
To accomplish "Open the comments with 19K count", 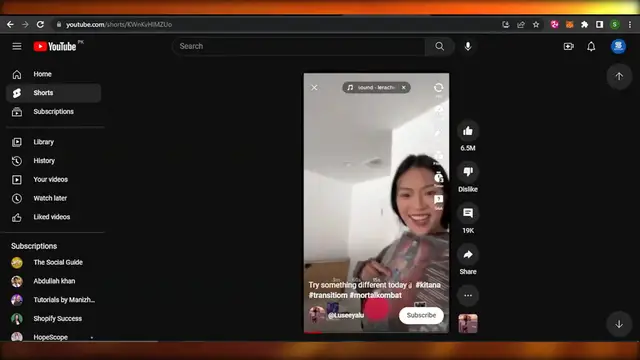I will pyautogui.click(x=468, y=213).
